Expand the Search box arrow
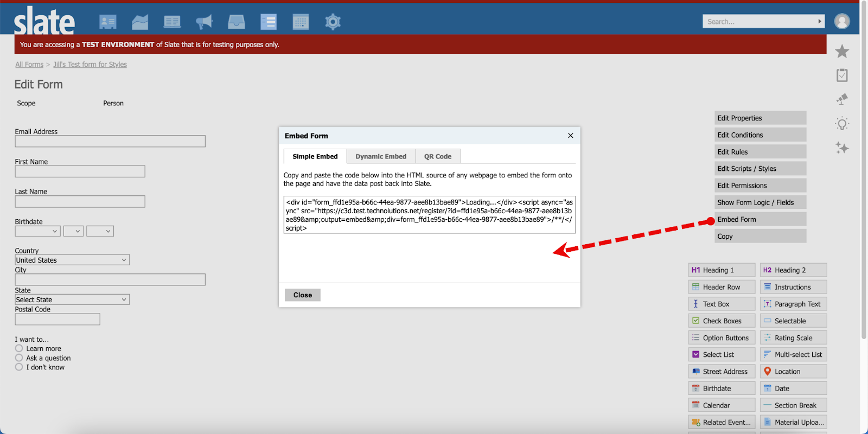Viewport: 868px width, 434px height. click(820, 21)
